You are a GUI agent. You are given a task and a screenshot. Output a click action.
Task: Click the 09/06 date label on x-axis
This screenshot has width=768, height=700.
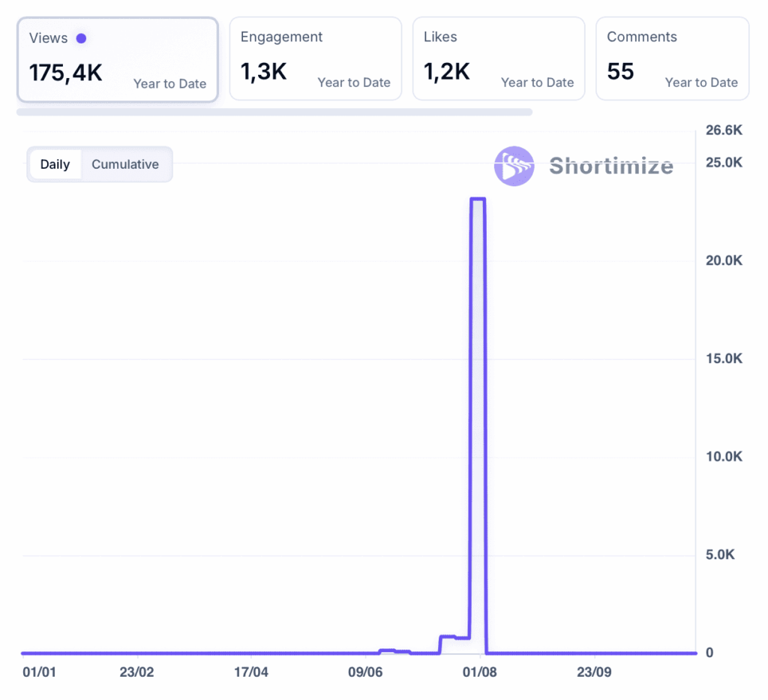pyautogui.click(x=364, y=671)
